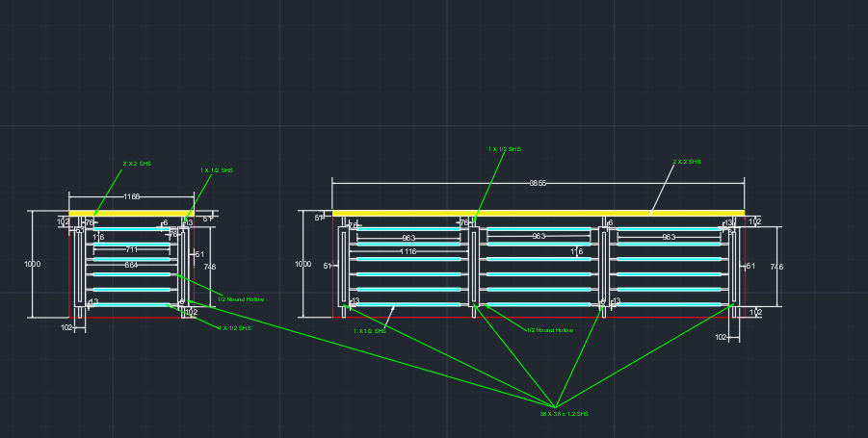This screenshot has width=868, height=438.
Task: Select the 746 dimension of the long railing
Action: 776,267
